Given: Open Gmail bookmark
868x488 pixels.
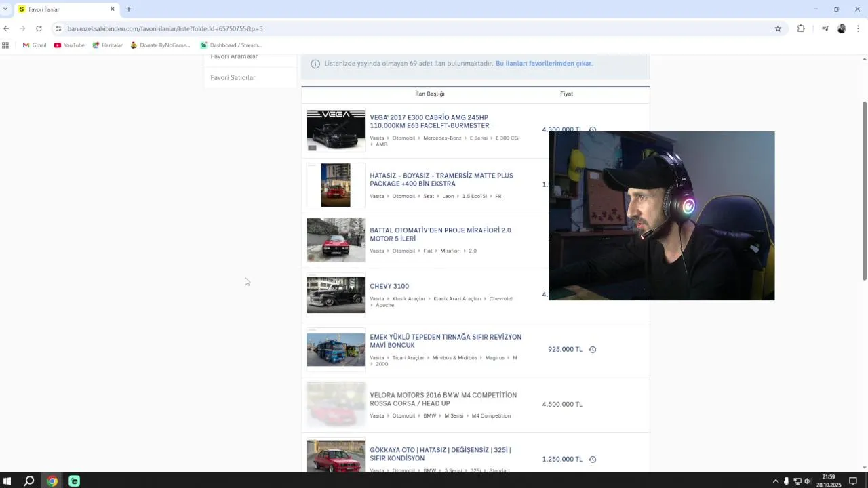Looking at the screenshot, I should (35, 45).
